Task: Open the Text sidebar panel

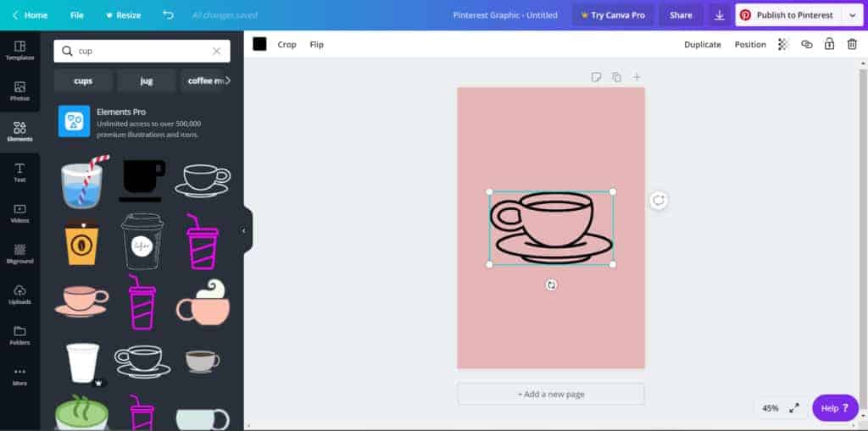Action: tap(20, 173)
